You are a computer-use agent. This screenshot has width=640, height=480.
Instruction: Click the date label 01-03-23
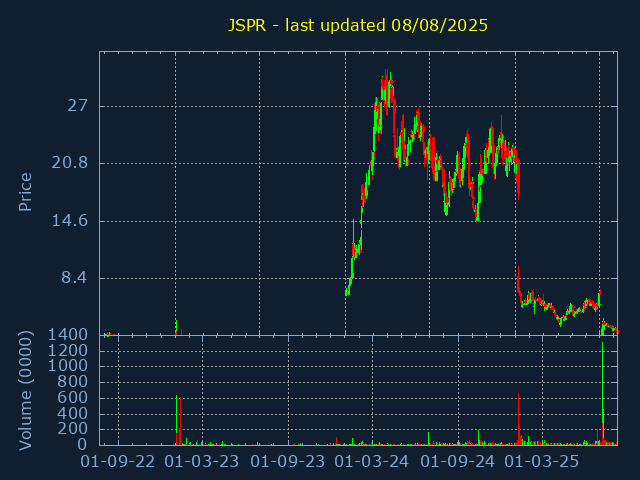pyautogui.click(x=202, y=462)
